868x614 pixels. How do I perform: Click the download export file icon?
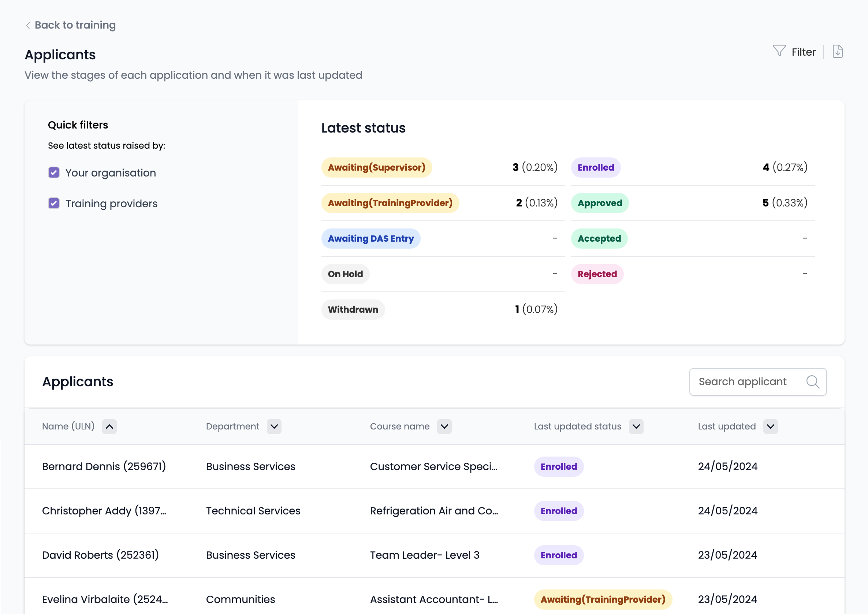(837, 51)
